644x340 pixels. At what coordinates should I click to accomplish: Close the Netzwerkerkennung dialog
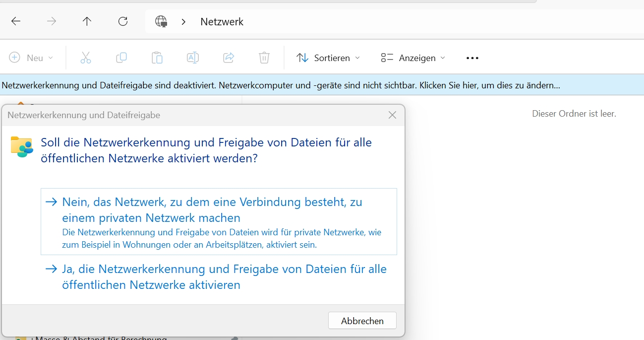click(392, 115)
